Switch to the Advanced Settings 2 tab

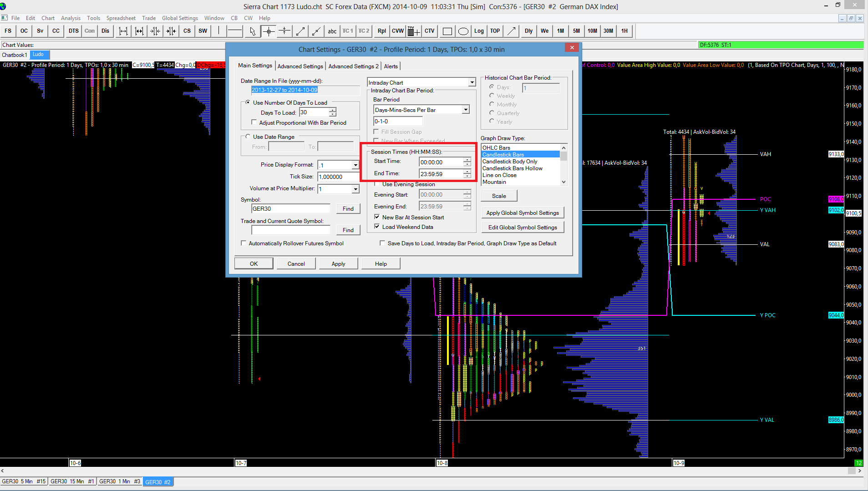point(353,66)
